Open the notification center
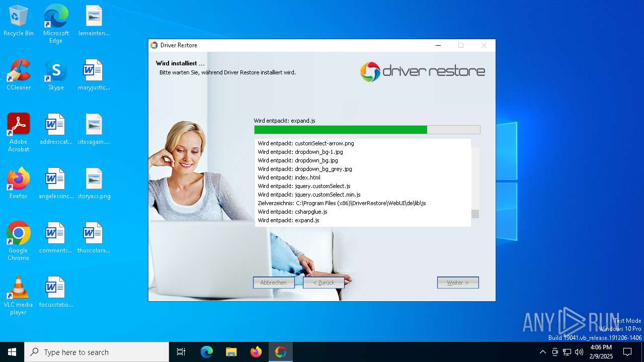Screen dimensions: 644x362 pos(627,352)
